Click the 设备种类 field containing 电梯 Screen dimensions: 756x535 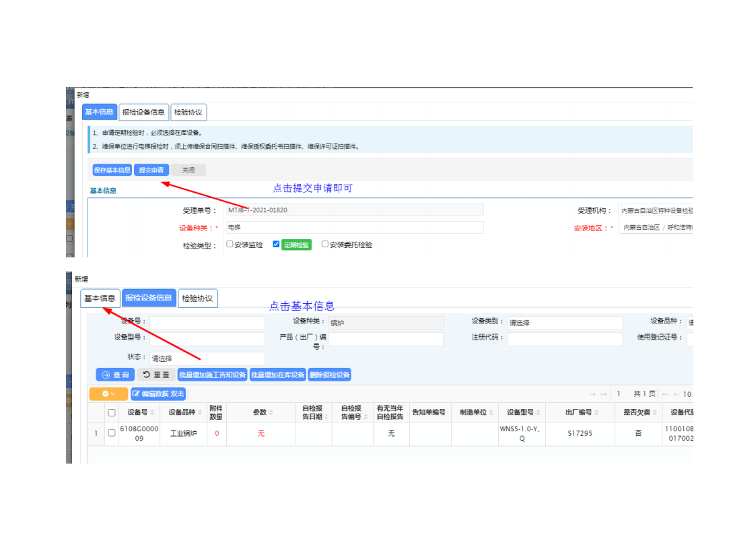(355, 227)
